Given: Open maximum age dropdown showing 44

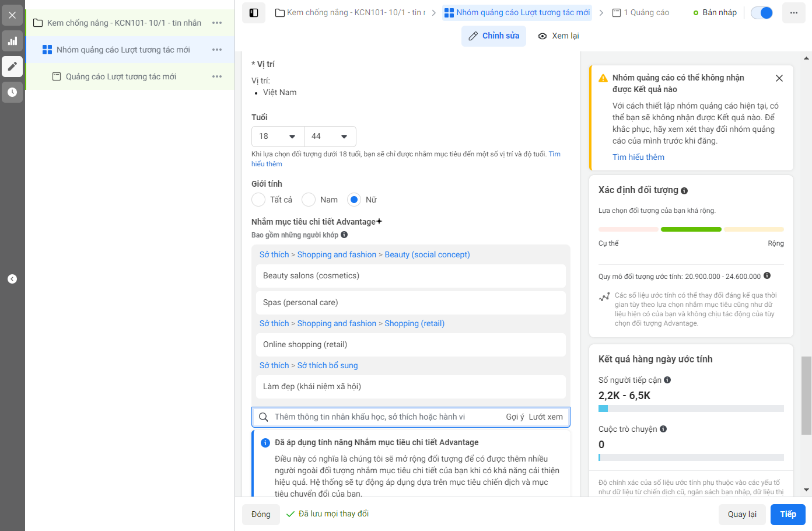Looking at the screenshot, I should [330, 137].
